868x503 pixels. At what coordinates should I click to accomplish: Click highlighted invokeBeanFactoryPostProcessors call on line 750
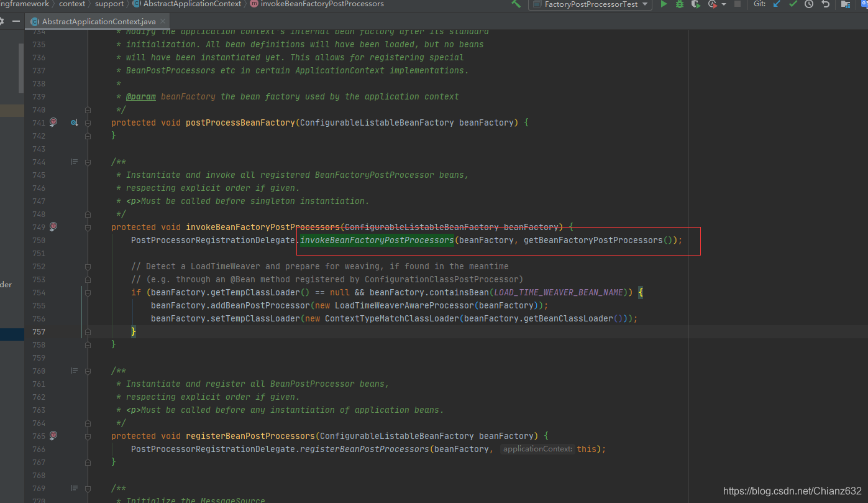click(377, 240)
